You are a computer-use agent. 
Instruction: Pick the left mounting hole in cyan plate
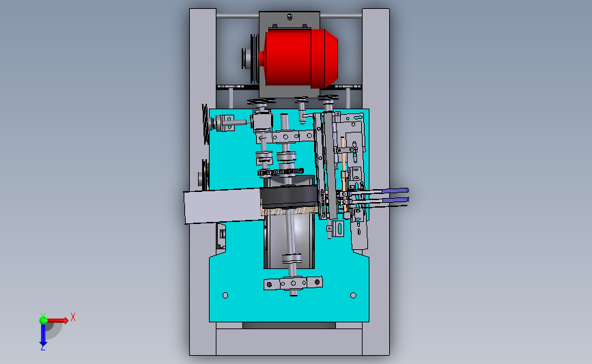point(225,295)
